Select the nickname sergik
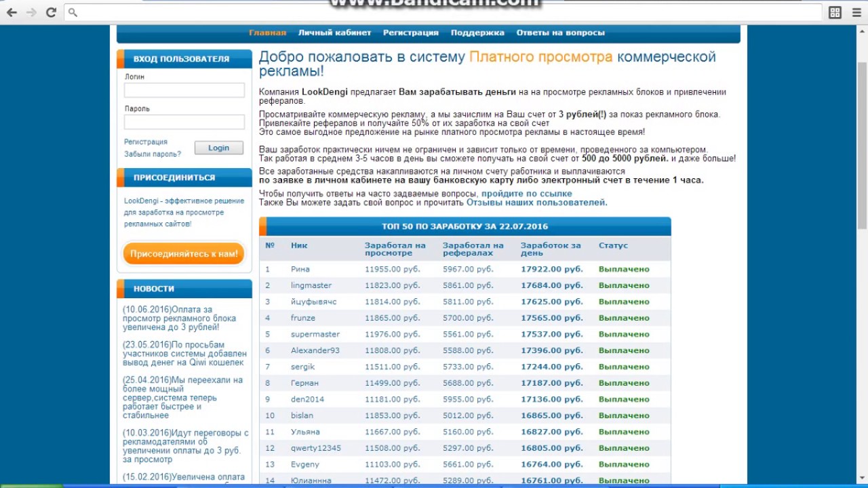Viewport: 868px width, 488px height. (x=303, y=367)
